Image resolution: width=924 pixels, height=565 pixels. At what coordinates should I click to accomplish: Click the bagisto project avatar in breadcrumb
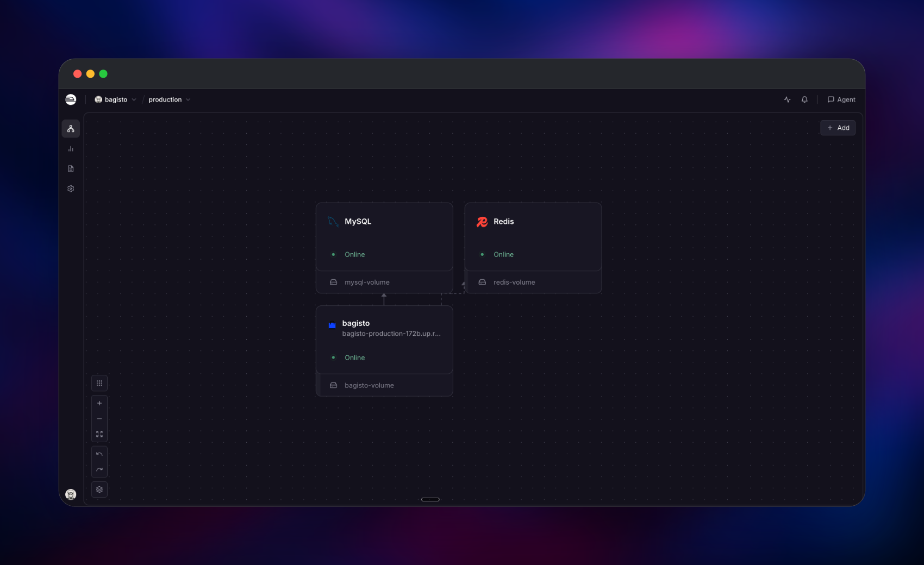[x=98, y=99]
